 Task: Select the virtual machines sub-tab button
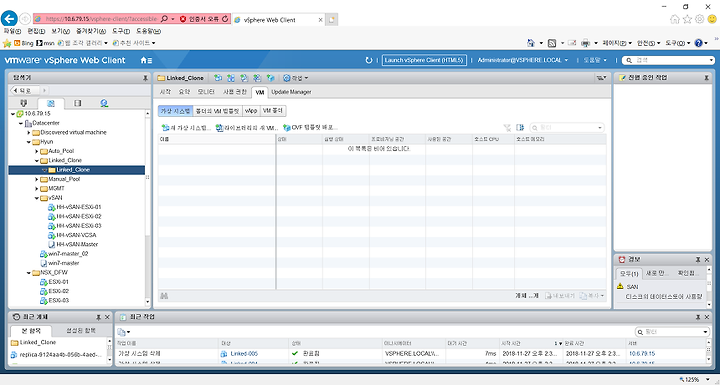click(x=175, y=111)
